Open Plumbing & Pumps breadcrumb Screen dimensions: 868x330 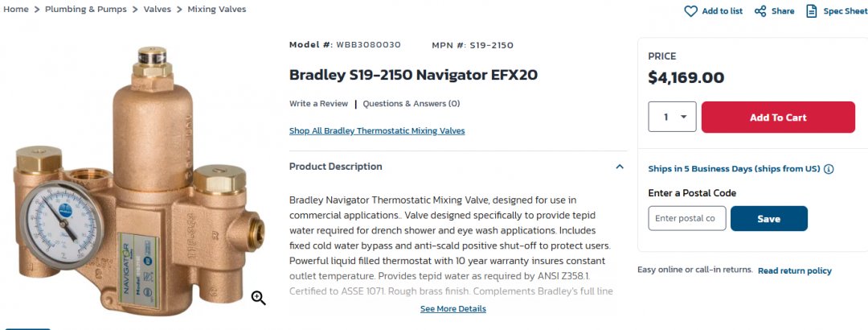[86, 10]
